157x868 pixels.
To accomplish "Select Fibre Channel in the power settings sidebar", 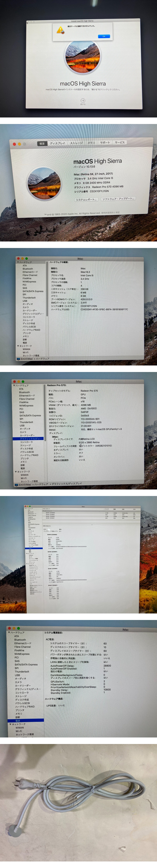I will point(23,647).
